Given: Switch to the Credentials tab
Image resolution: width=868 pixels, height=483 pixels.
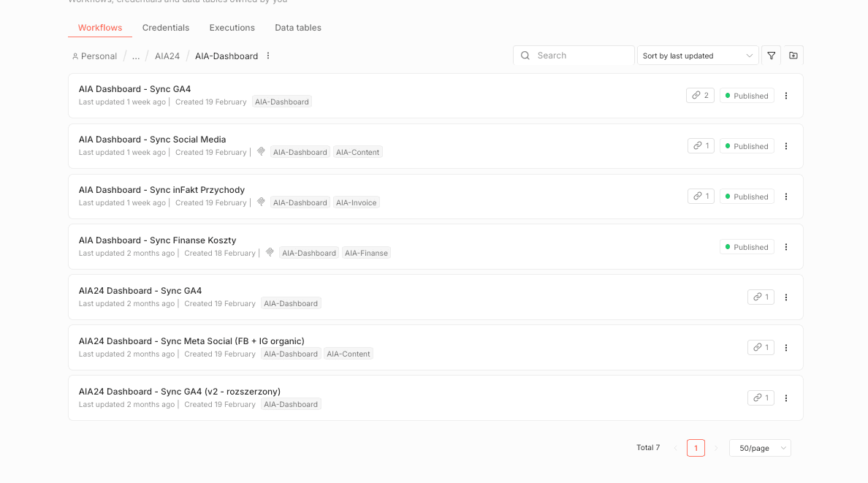Looking at the screenshot, I should 166,28.
